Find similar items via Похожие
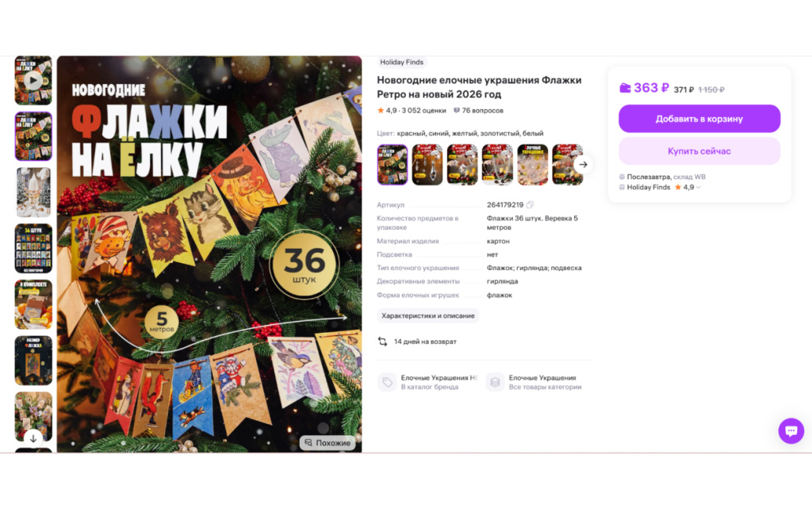The height and width of the screenshot is (508, 812). point(327,443)
